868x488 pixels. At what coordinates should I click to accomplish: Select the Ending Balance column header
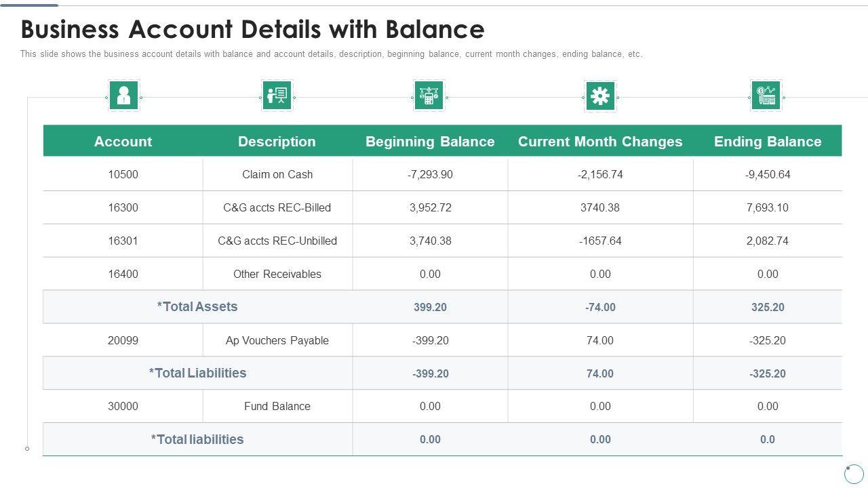coord(768,142)
